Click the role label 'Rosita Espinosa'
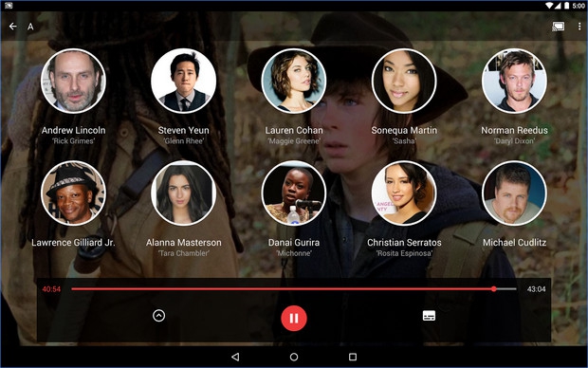Screen dimensions: 588x368 tap(404, 253)
